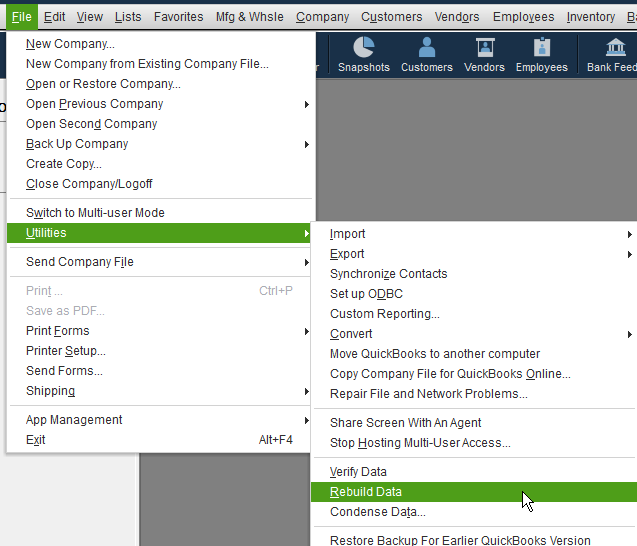Image resolution: width=637 pixels, height=546 pixels.
Task: Select Restore Backup For Earlier QuickBooks Version
Action: coord(474,540)
